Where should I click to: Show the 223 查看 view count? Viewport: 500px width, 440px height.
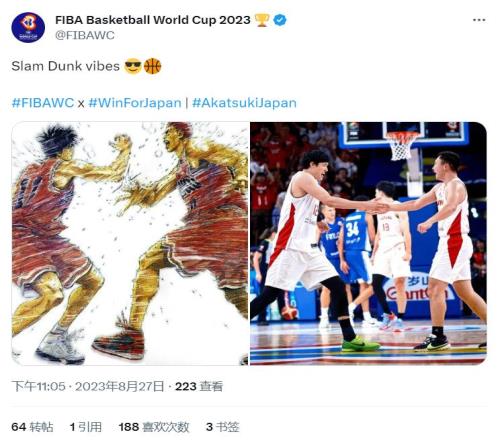pyautogui.click(x=199, y=386)
